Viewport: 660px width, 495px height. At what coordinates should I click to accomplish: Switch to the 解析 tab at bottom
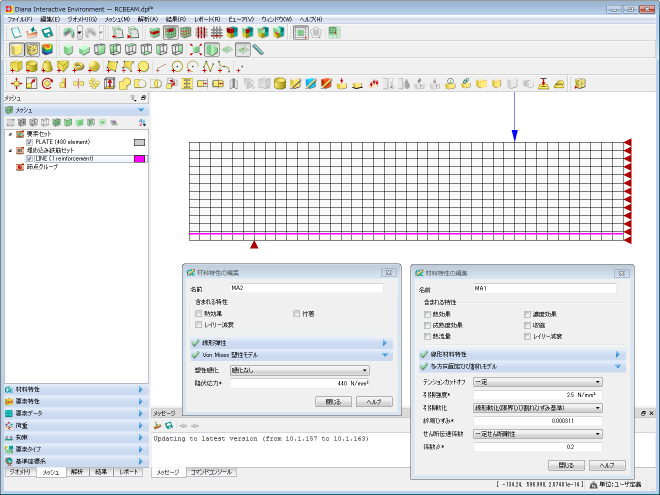point(77,471)
